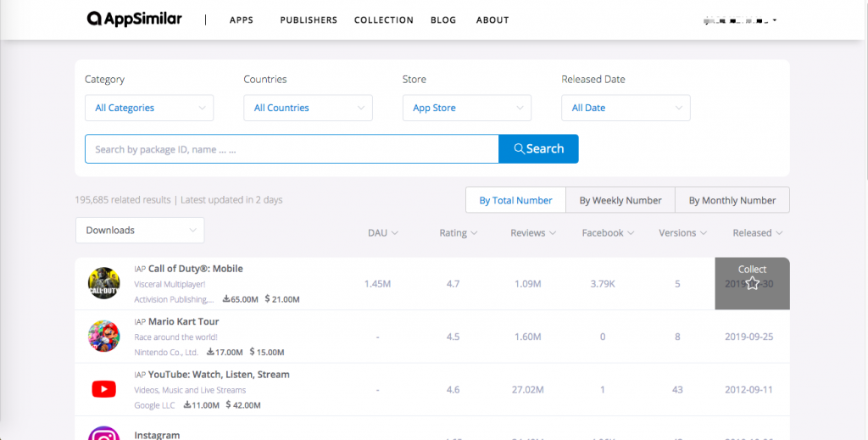Click YouTube 4.6 rating
Image resolution: width=868 pixels, height=440 pixels.
[x=453, y=390]
